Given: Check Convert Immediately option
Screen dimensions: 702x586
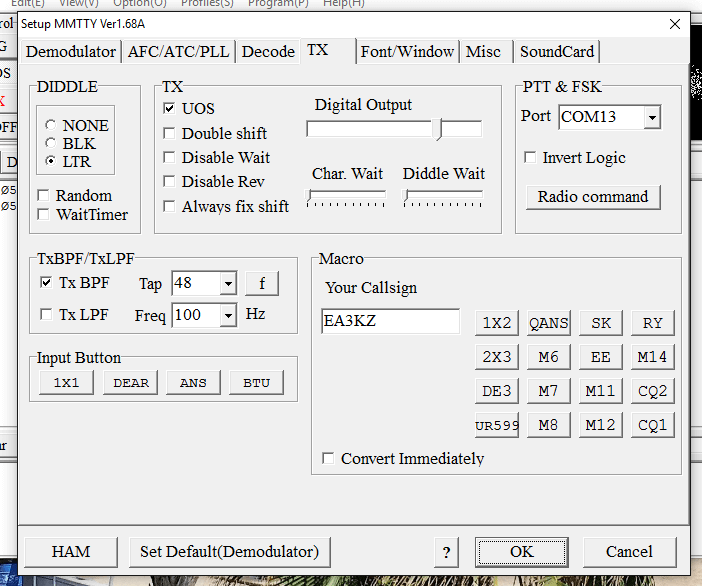Looking at the screenshot, I should pyautogui.click(x=328, y=458).
